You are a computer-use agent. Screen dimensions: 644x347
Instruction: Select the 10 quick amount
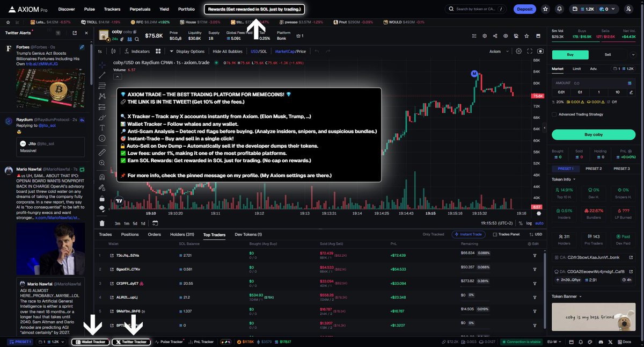(x=618, y=92)
